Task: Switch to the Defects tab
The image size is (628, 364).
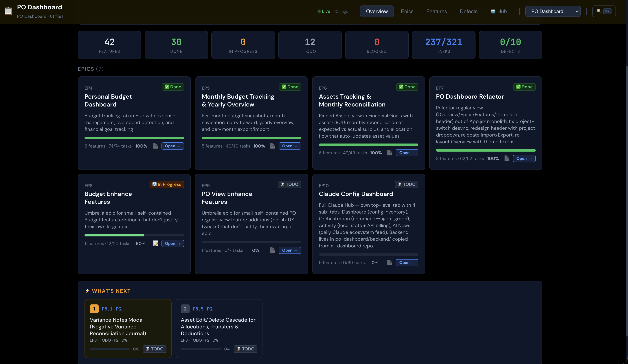Action: coord(469,11)
